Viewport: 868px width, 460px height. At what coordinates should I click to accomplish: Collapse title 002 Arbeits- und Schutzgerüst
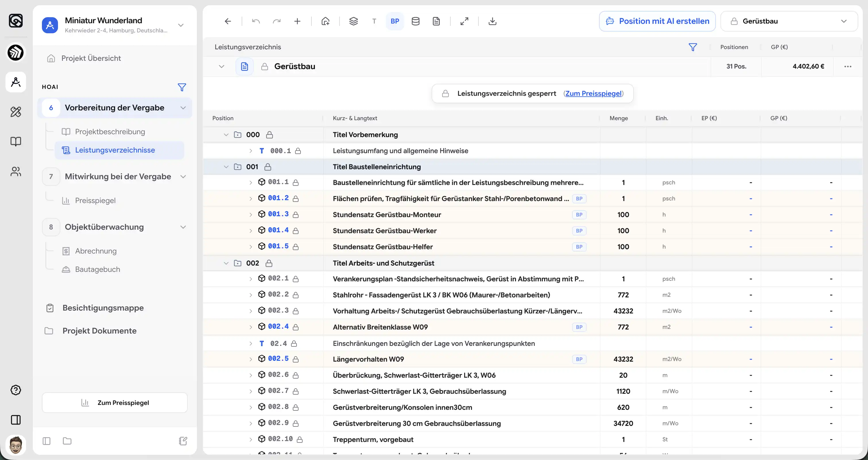click(226, 263)
